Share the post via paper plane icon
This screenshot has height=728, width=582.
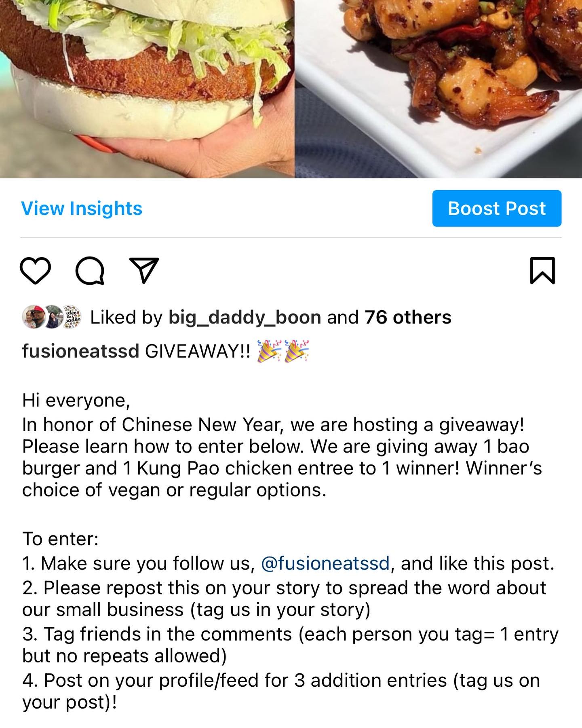point(144,270)
